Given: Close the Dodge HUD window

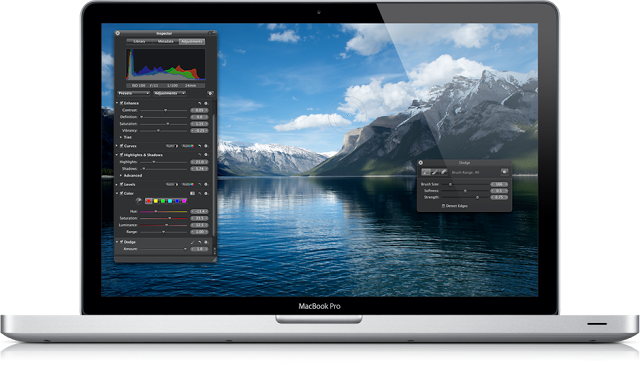Looking at the screenshot, I should coord(421,162).
